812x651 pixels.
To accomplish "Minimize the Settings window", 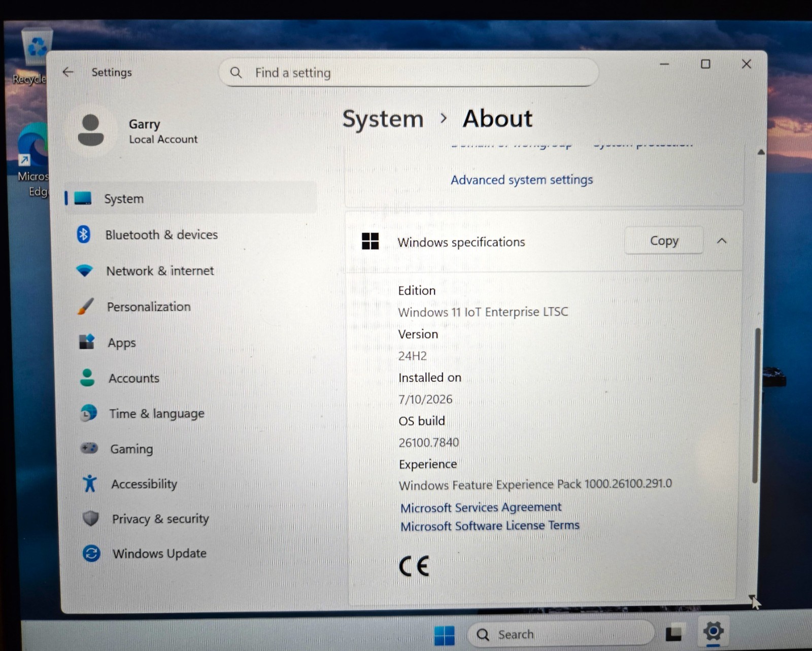I will point(664,64).
